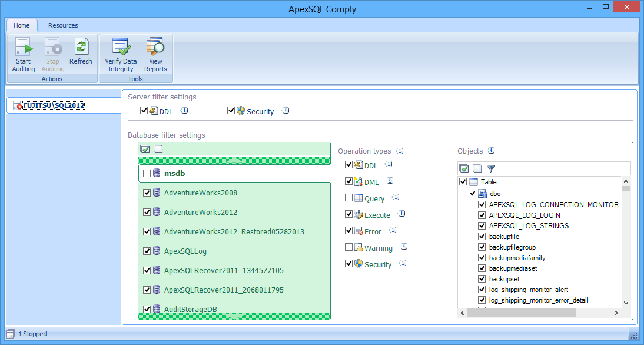The width and height of the screenshot is (644, 345).
Task: Click uncheck-all icon above database list
Action: coord(158,149)
